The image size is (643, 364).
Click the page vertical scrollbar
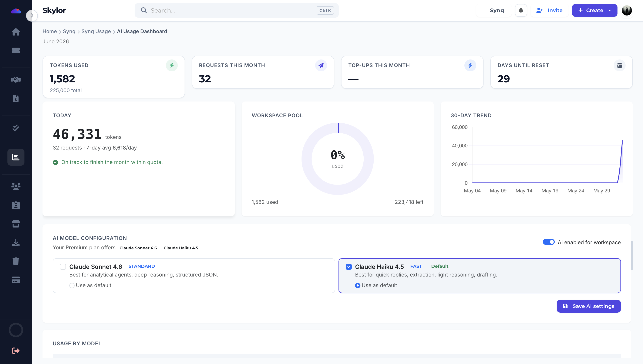(632, 255)
